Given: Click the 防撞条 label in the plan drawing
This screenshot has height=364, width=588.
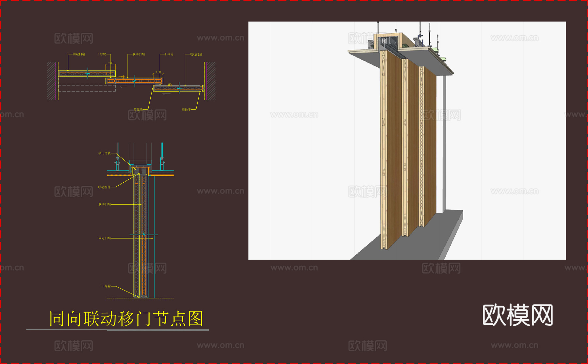Looking at the screenshot, I should (138, 109).
